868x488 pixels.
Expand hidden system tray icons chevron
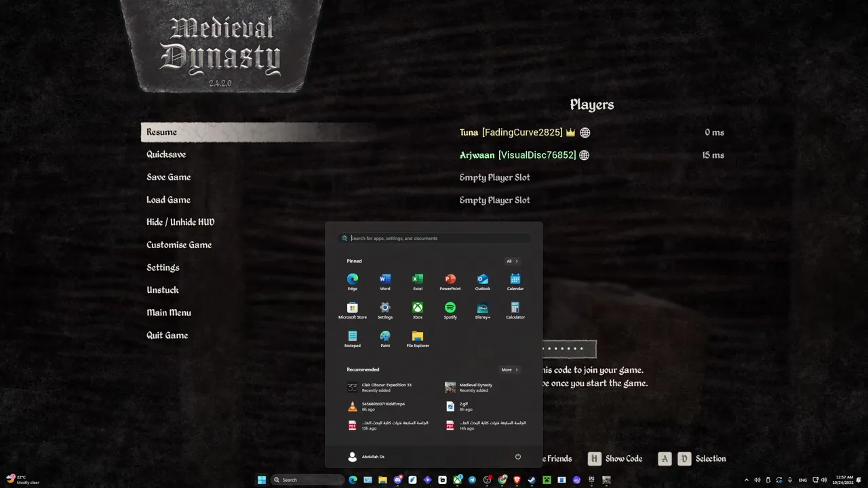pos(747,480)
